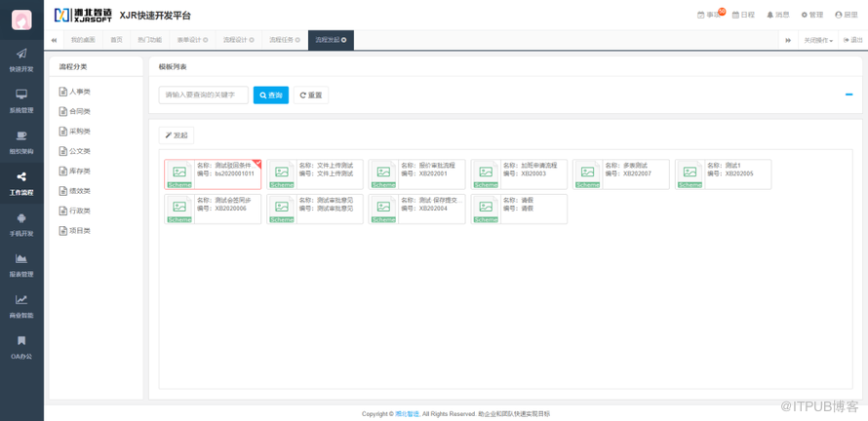Select 合同类 category

tap(75, 111)
